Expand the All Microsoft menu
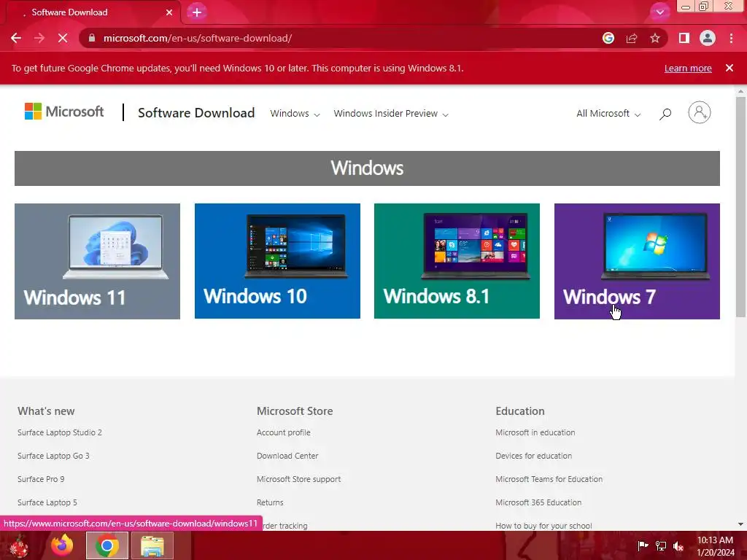Screen dimensions: 747x560 (608, 113)
